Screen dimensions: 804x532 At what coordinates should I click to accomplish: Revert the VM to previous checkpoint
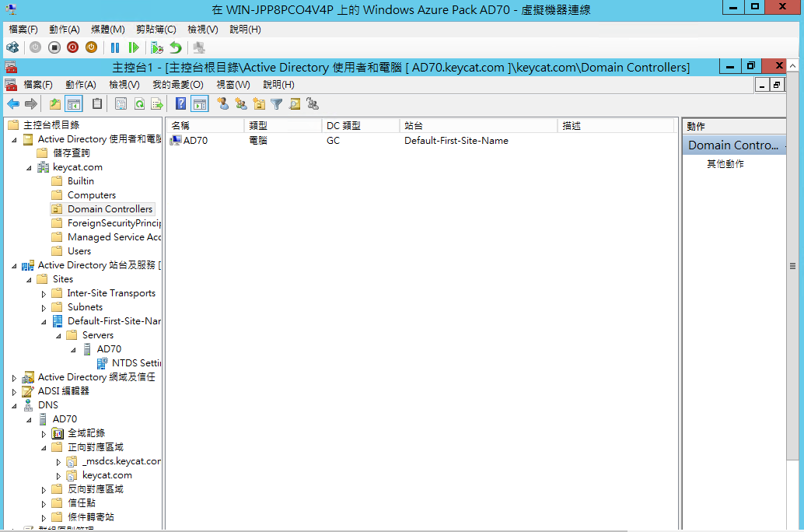[176, 47]
